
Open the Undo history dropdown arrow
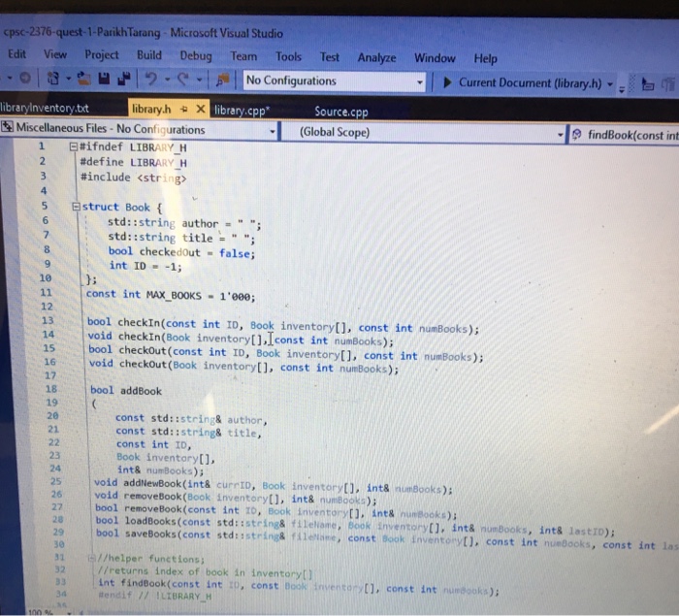pyautogui.click(x=167, y=80)
